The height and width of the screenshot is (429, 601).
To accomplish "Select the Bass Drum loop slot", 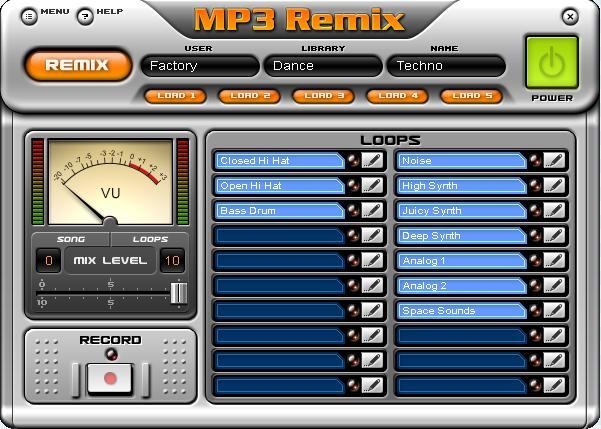I will coord(279,210).
